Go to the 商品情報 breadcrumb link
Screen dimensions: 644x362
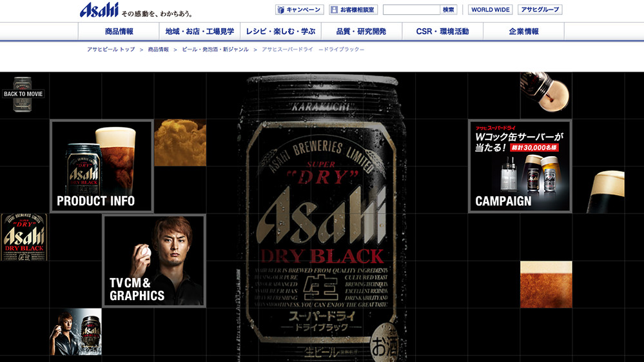pyautogui.click(x=158, y=49)
